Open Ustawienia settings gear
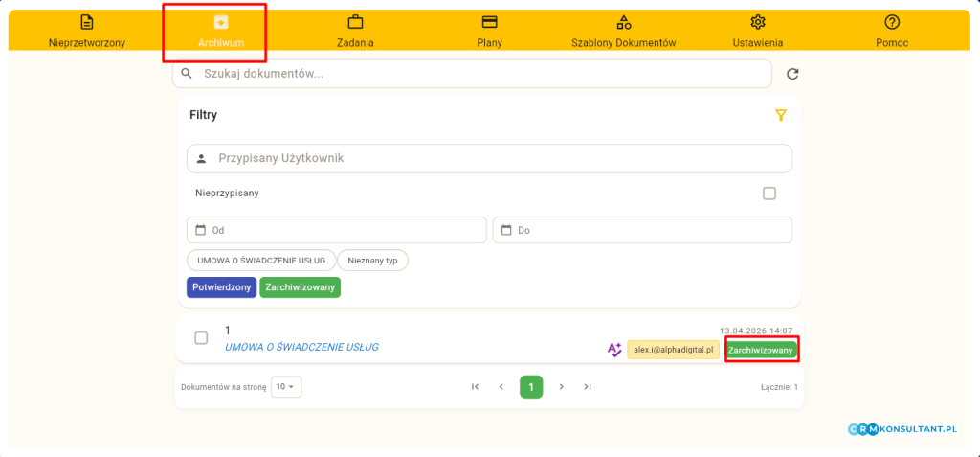Image resolution: width=980 pixels, height=457 pixels. click(x=758, y=30)
